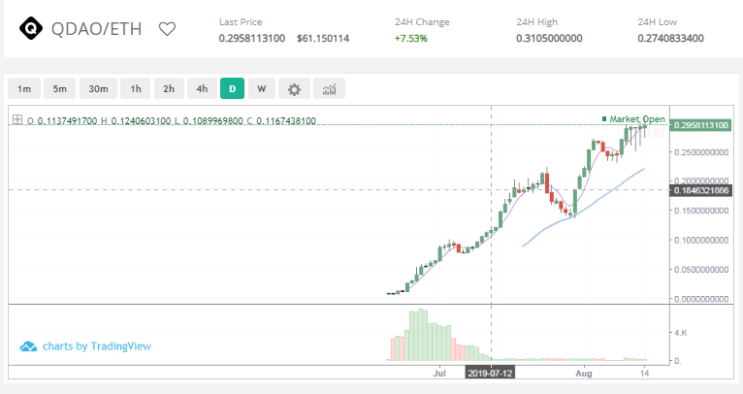
Task: Click current price tag 0.2958113100 on axis
Action: tap(701, 125)
